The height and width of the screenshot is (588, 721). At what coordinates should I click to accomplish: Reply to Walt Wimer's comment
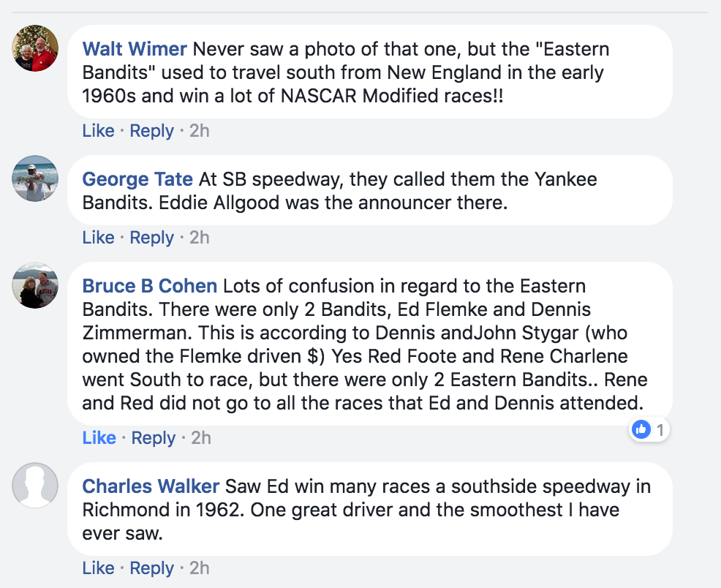[x=152, y=131]
